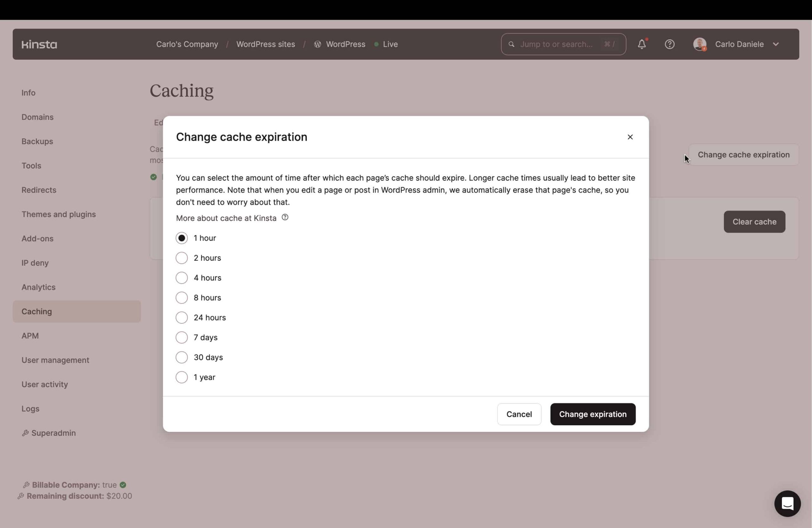Image resolution: width=812 pixels, height=528 pixels.
Task: Expand the WordPress sites breadcrumb
Action: (265, 44)
